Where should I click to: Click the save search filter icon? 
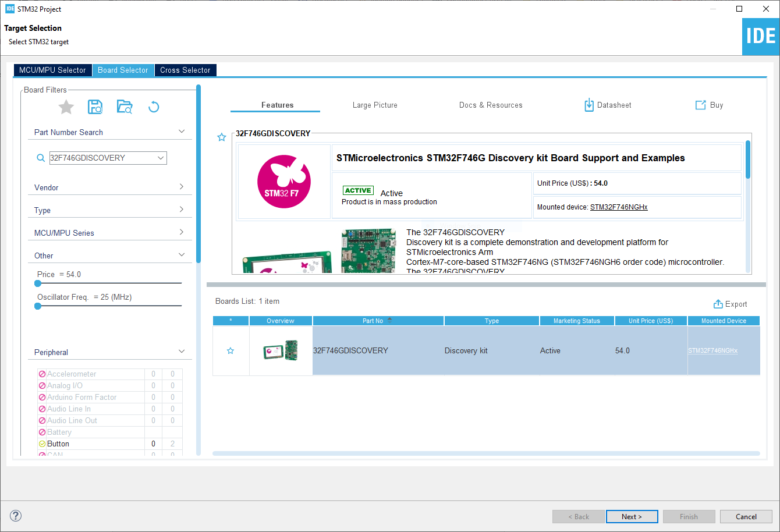pos(95,107)
